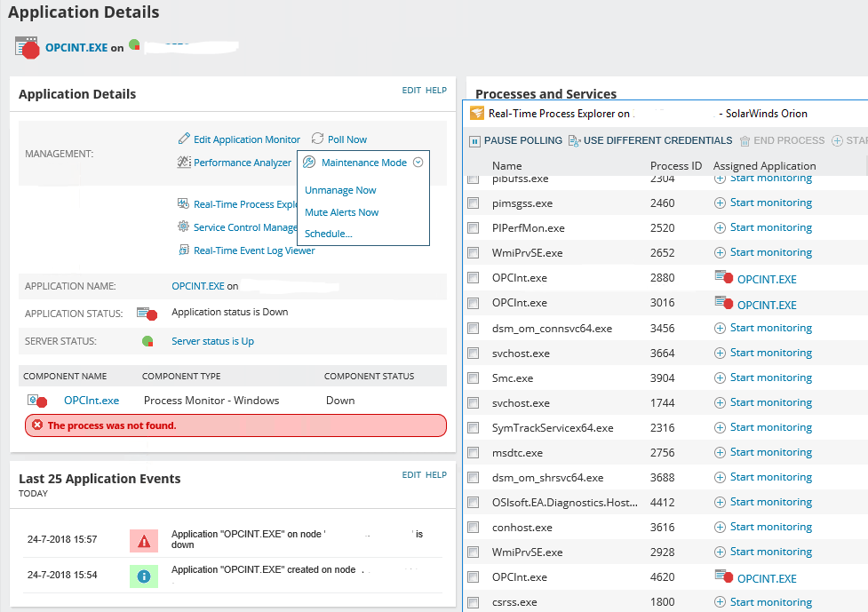The image size is (868, 612).
Task: Click the Real-Time Event Log Viewer icon
Action: click(183, 250)
